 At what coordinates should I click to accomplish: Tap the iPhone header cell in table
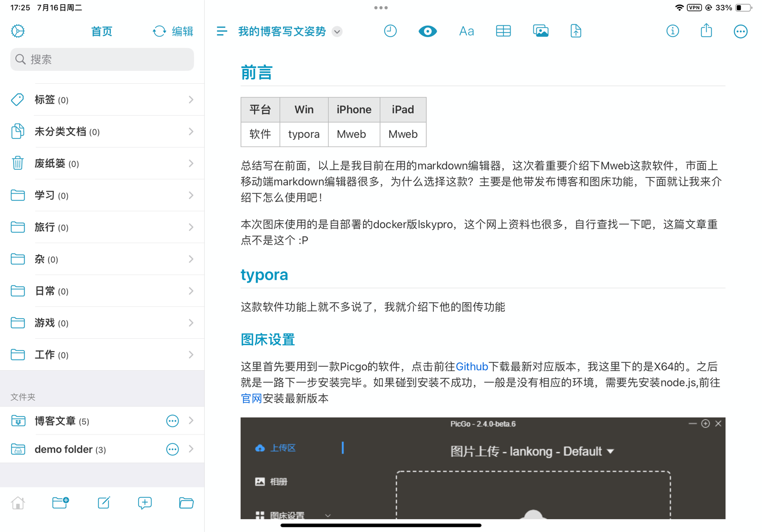click(354, 109)
